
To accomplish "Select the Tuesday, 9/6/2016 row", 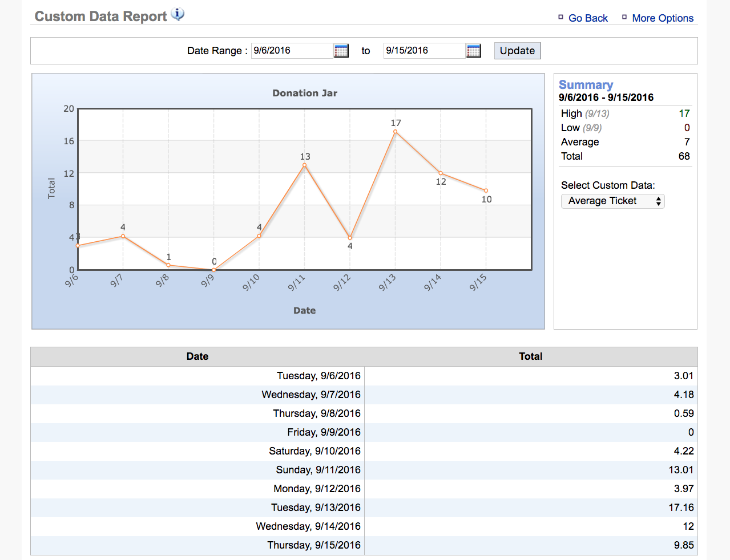I will [x=364, y=376].
